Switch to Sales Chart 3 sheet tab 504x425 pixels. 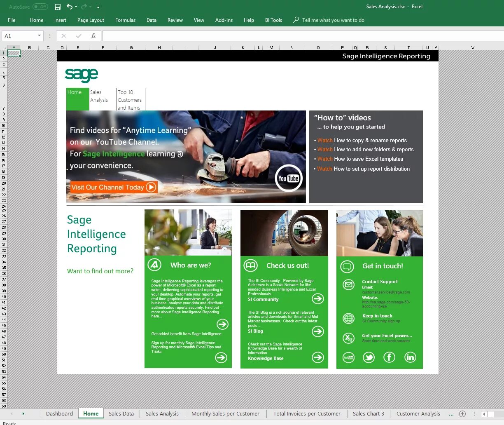pos(368,413)
